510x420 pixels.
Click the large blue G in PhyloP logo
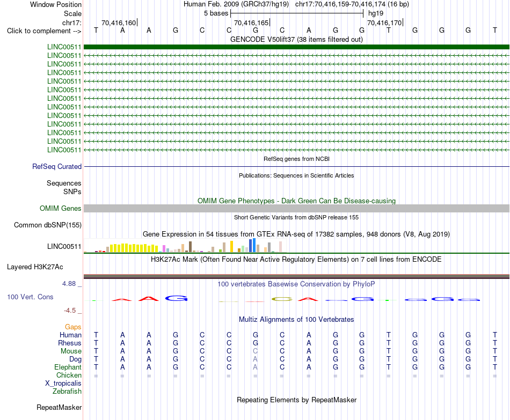tap(176, 298)
